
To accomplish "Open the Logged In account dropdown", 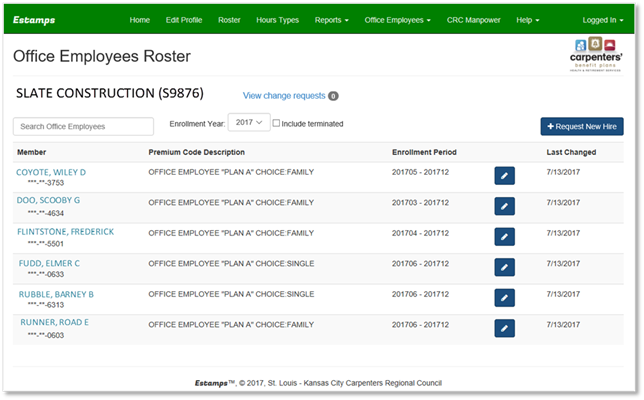I will (602, 20).
